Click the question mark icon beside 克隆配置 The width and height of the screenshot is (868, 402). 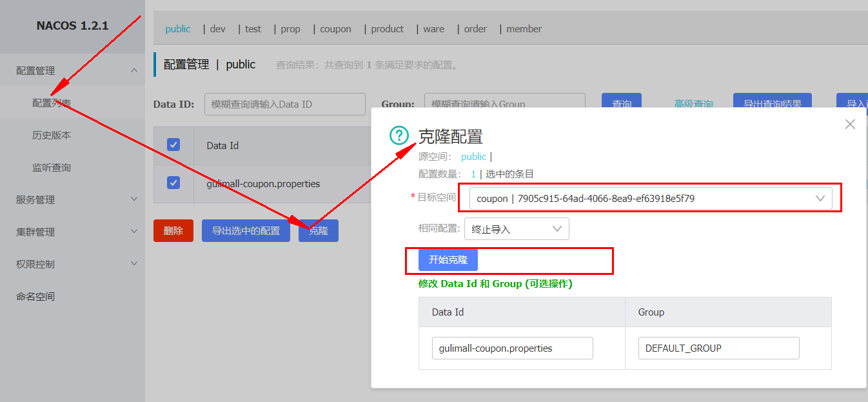tap(400, 136)
